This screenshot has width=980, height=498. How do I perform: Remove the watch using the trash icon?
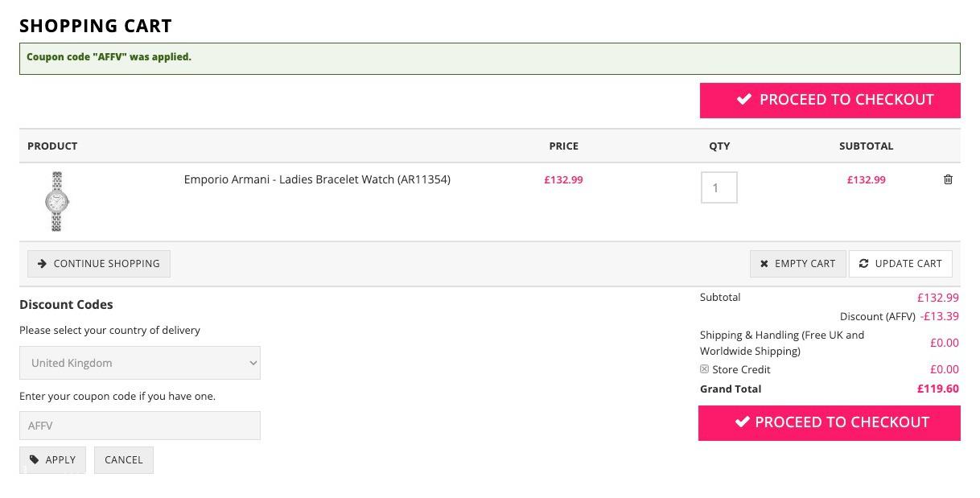point(948,179)
